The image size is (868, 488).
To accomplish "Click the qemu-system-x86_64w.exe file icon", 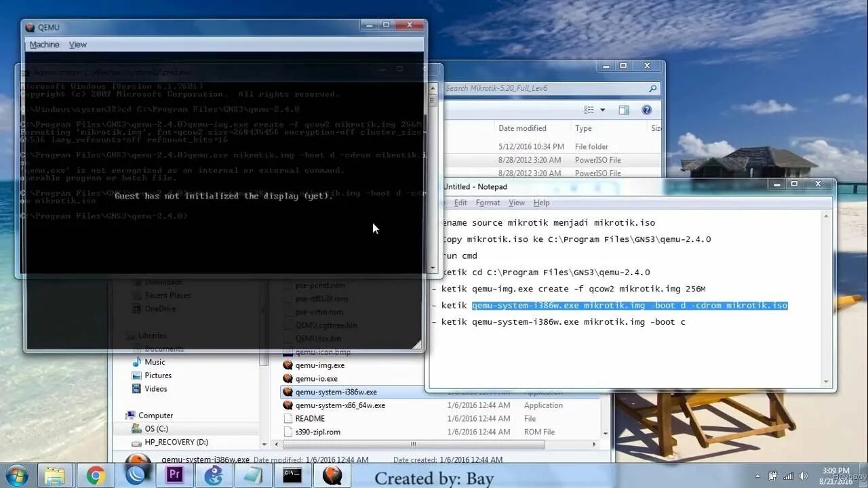I will tap(288, 405).
